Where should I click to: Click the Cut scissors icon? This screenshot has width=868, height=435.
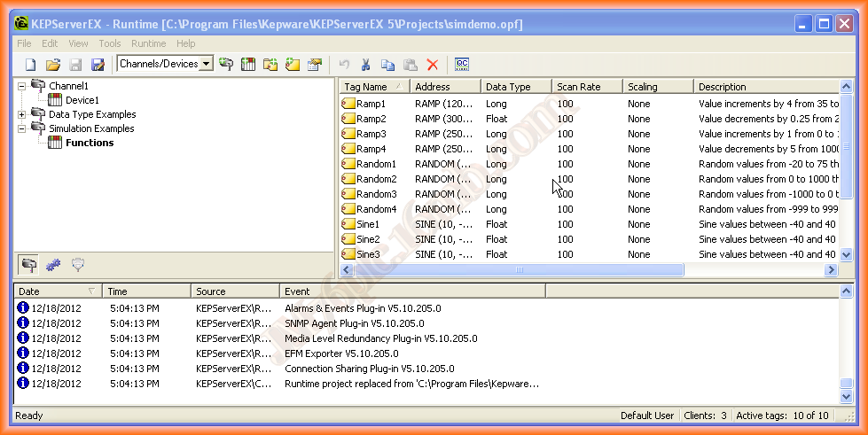[365, 64]
